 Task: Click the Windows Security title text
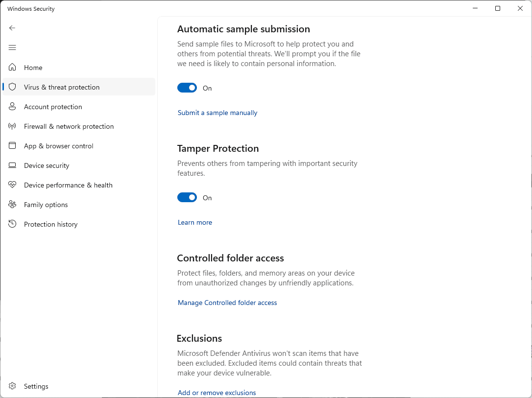(x=31, y=9)
